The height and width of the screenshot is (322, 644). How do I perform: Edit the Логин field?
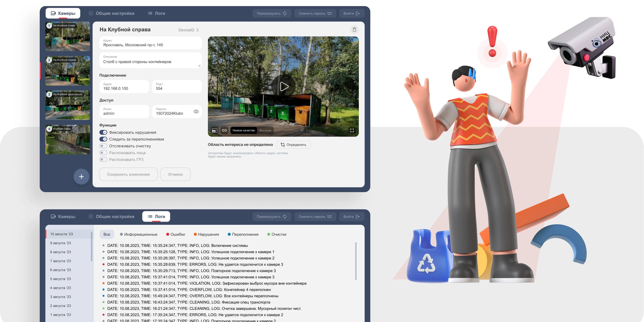[124, 111]
